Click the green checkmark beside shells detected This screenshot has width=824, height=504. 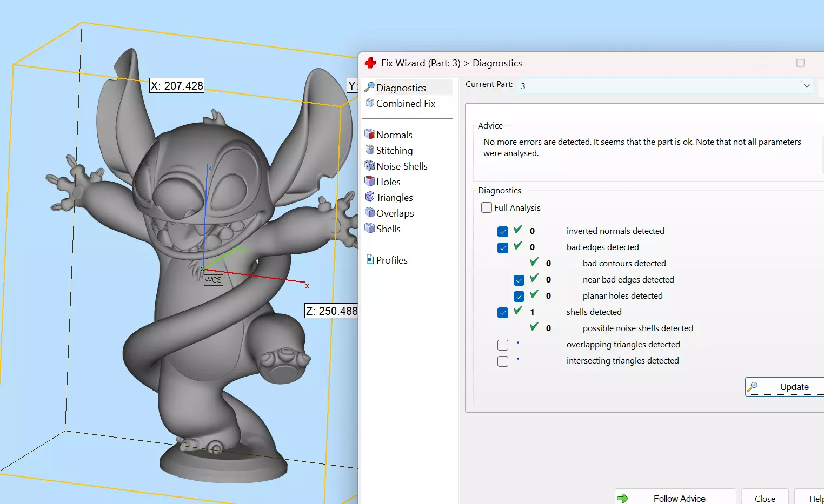pos(518,311)
